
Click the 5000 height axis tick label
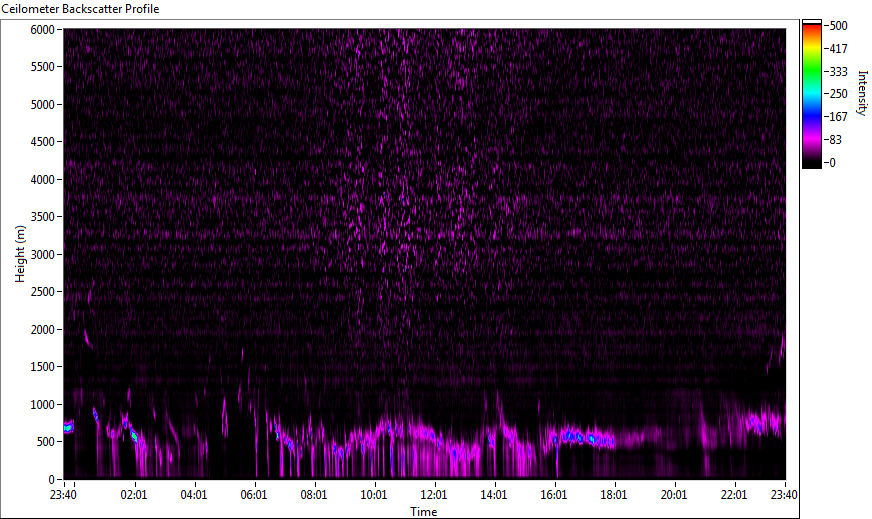42,105
